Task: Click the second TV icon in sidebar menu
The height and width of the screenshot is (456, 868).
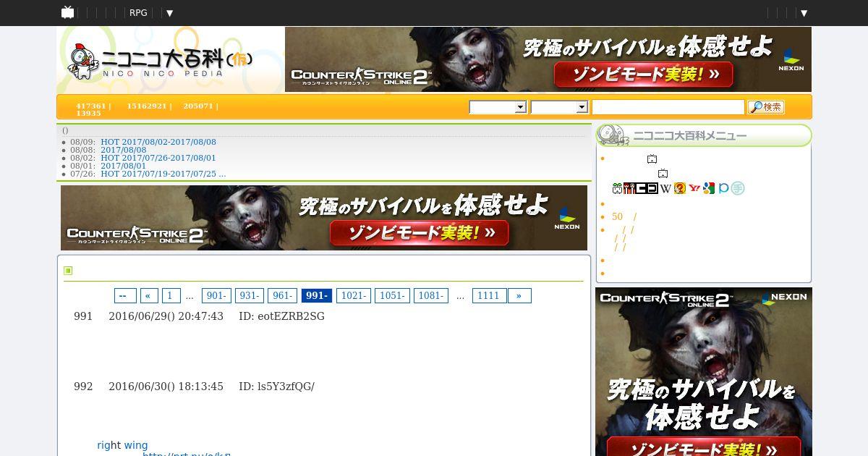Action: point(663,173)
